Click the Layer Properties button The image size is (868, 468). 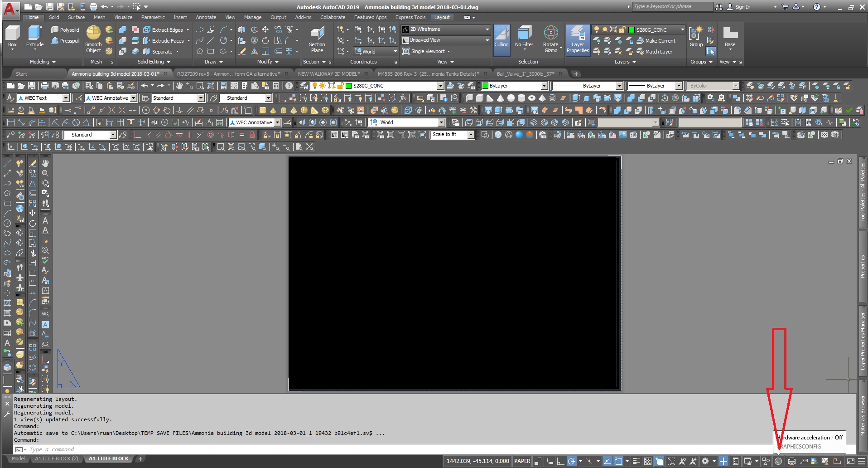pos(578,40)
